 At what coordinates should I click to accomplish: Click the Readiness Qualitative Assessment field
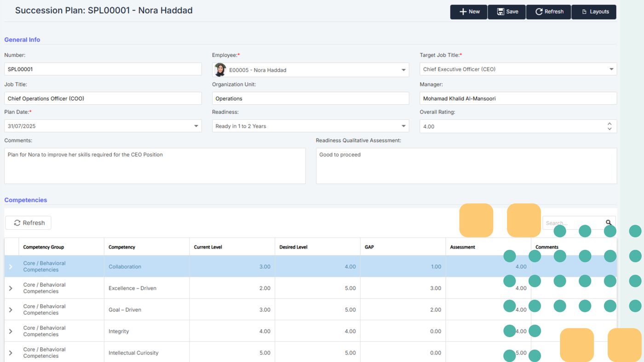[x=466, y=166]
